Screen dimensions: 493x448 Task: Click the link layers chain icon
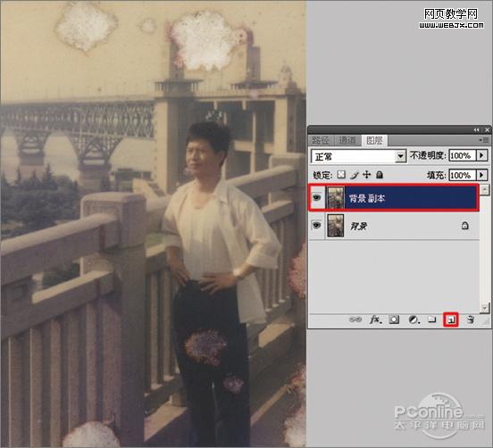click(x=355, y=319)
